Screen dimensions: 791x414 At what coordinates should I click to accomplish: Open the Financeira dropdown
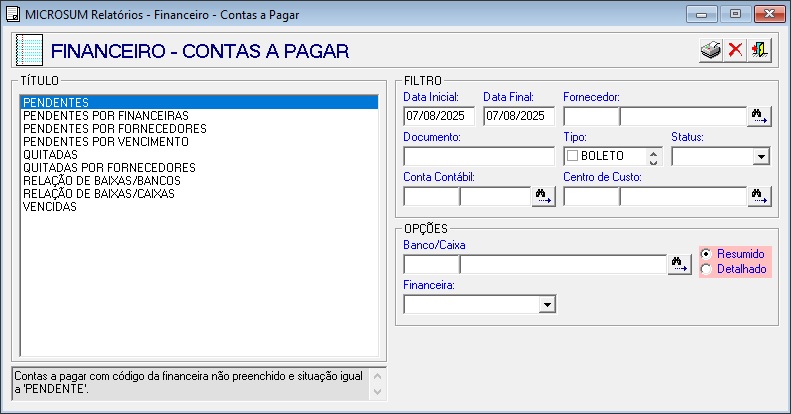pos(547,304)
